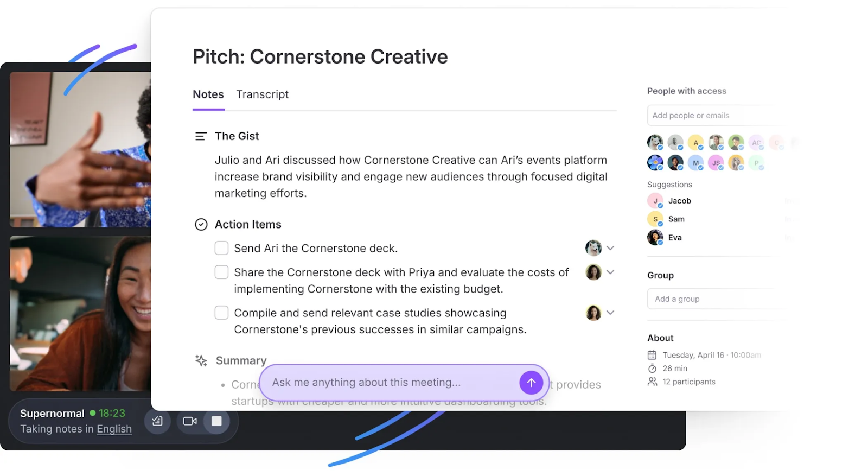Click the calendar icon beside Tuesday, April 16
The width and height of the screenshot is (868, 476).
(x=652, y=355)
